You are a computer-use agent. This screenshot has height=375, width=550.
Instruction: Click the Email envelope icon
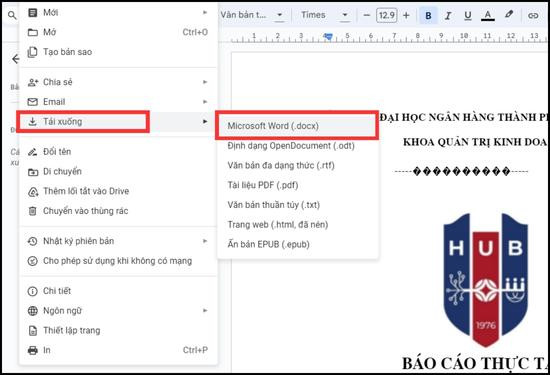point(33,102)
